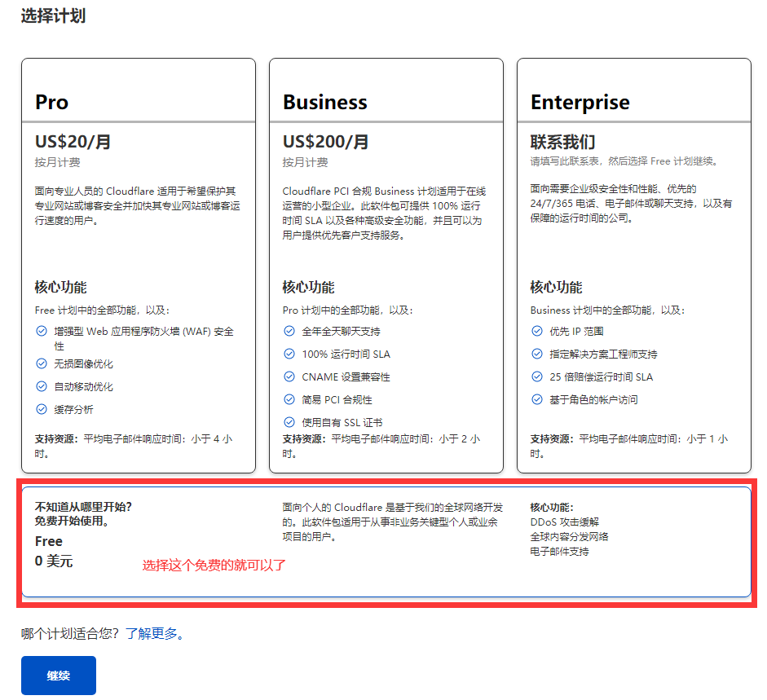Screen dimensions: 767x700
Task: Click the 电子邮件支持 text
Action: click(x=560, y=552)
